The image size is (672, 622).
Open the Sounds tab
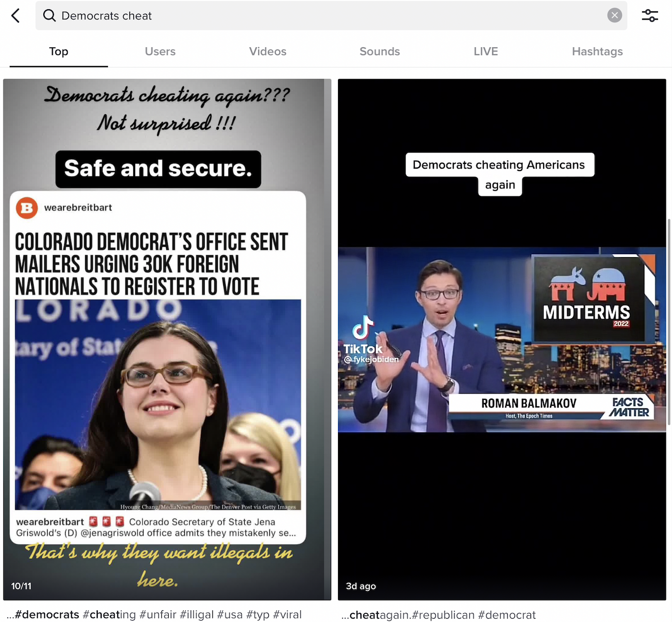[379, 52]
